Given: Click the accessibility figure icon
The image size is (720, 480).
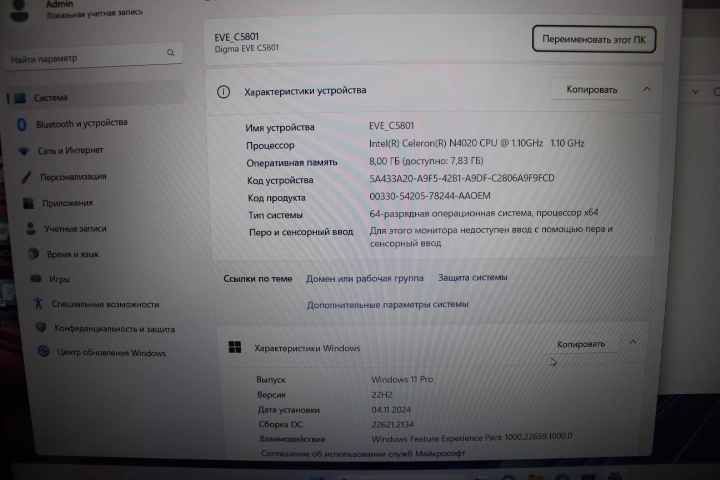Looking at the screenshot, I should [38, 303].
